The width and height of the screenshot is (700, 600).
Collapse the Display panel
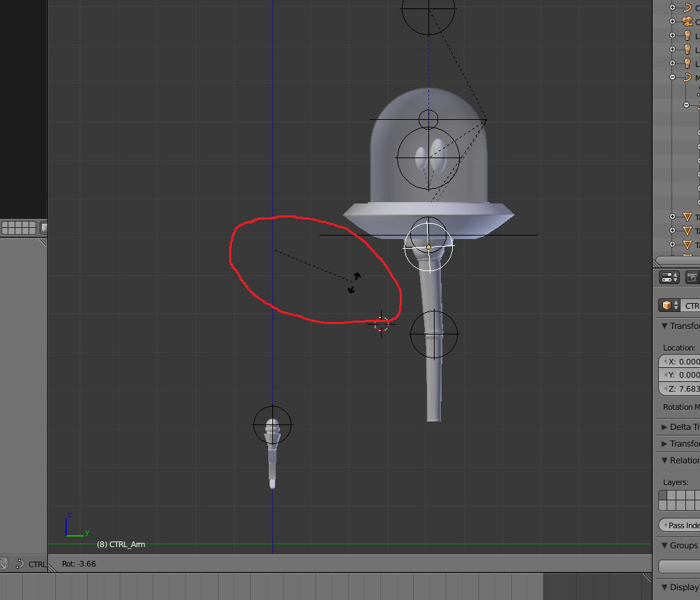(x=664, y=587)
